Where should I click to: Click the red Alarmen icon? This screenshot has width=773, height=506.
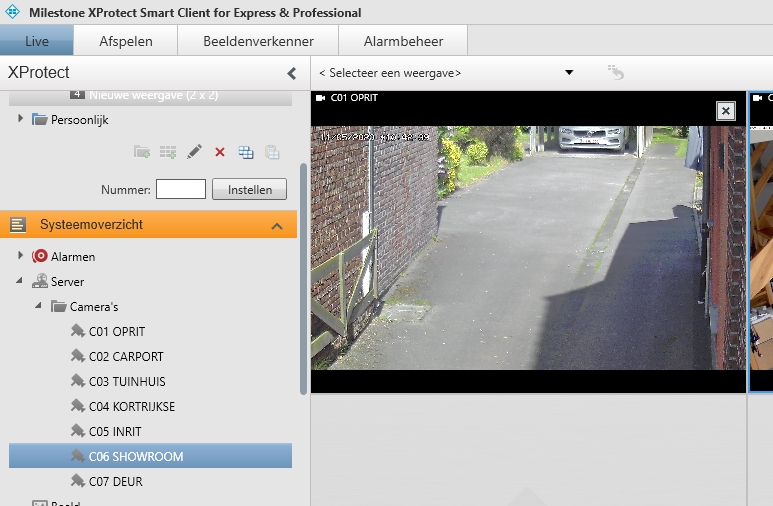39,256
